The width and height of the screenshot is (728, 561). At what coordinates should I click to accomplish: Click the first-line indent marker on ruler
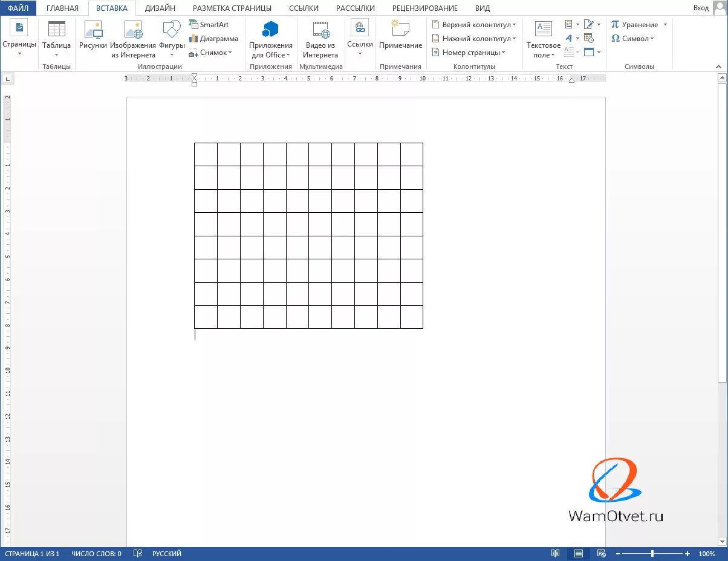pos(194,76)
